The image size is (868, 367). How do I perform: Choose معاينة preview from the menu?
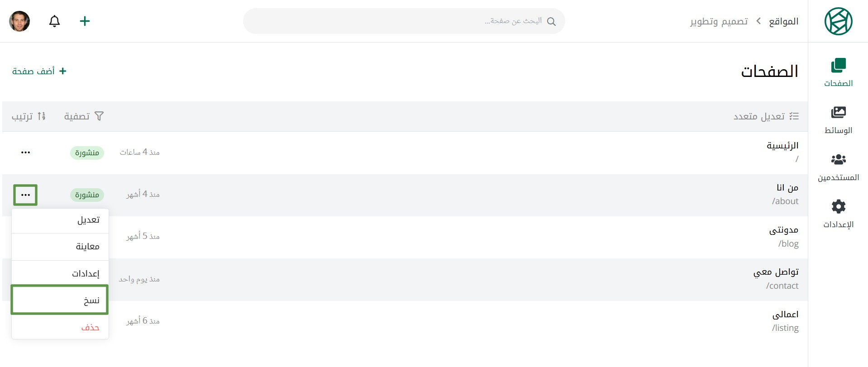60,247
